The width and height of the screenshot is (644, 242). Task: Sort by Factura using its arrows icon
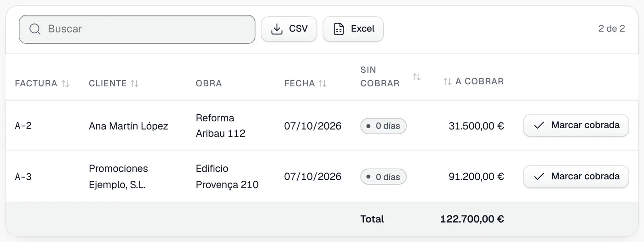65,83
